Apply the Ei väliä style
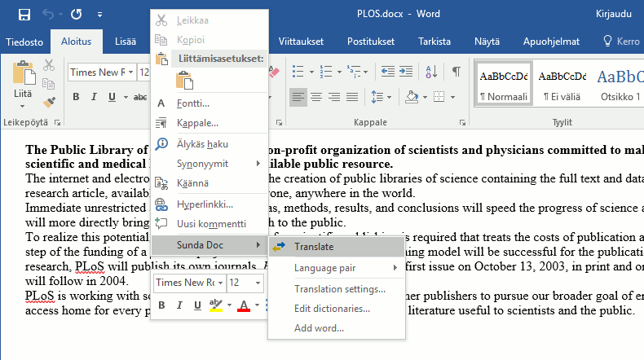 (x=562, y=84)
